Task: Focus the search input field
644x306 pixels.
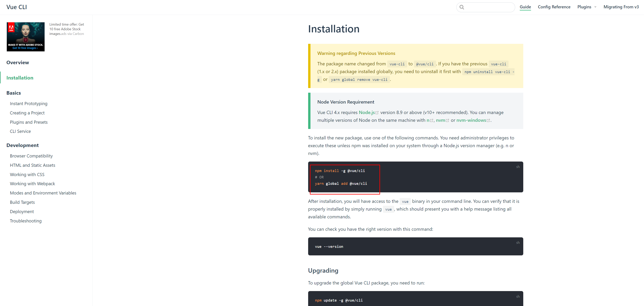Action: pyautogui.click(x=489, y=7)
